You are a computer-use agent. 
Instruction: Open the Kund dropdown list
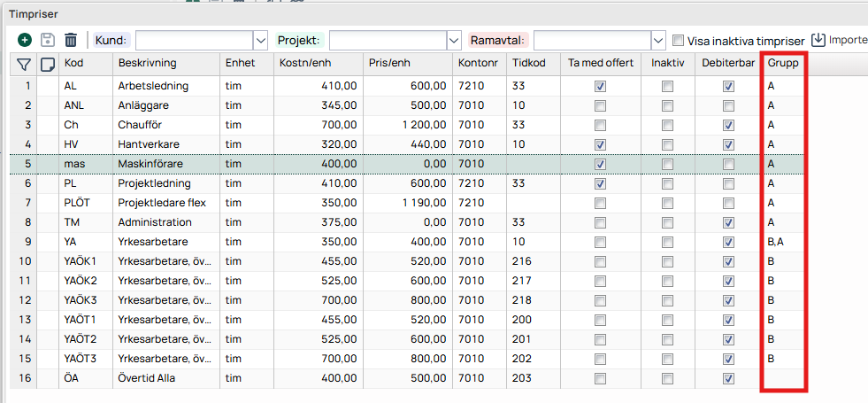260,40
